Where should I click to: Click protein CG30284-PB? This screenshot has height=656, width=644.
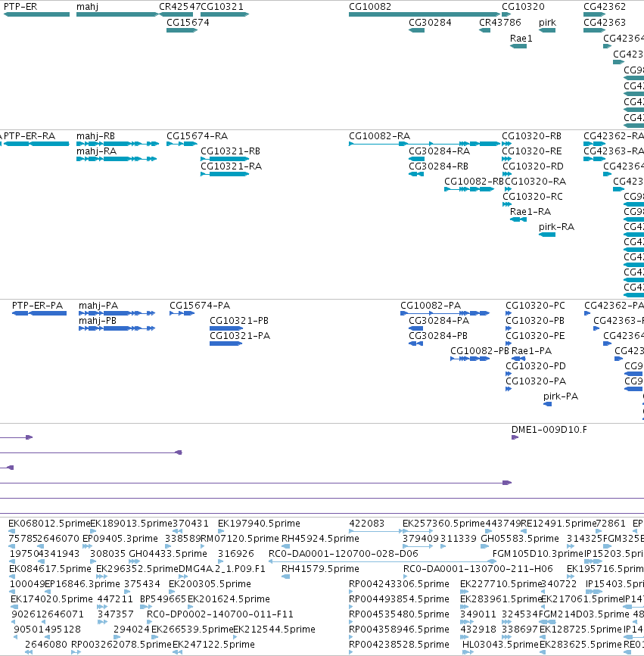(x=438, y=336)
